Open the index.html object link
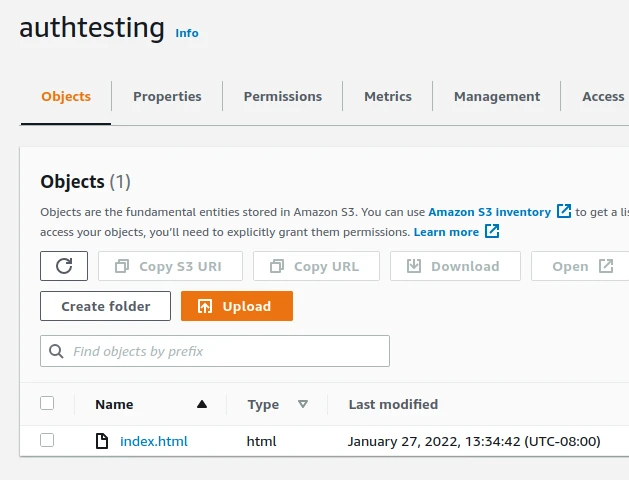 154,441
